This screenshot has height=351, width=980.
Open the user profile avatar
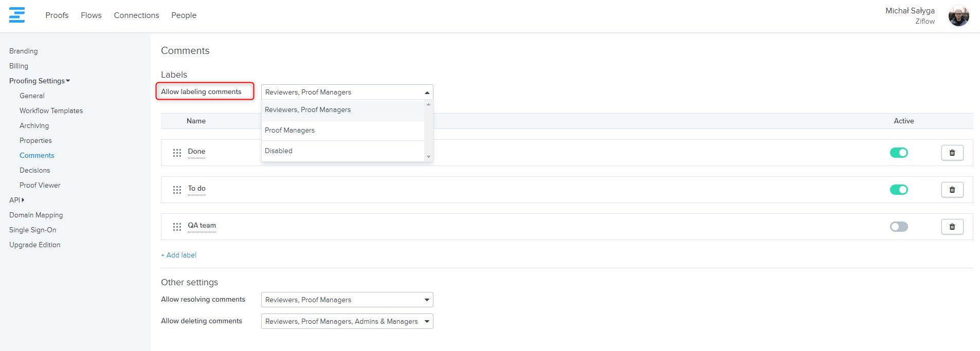(x=958, y=16)
